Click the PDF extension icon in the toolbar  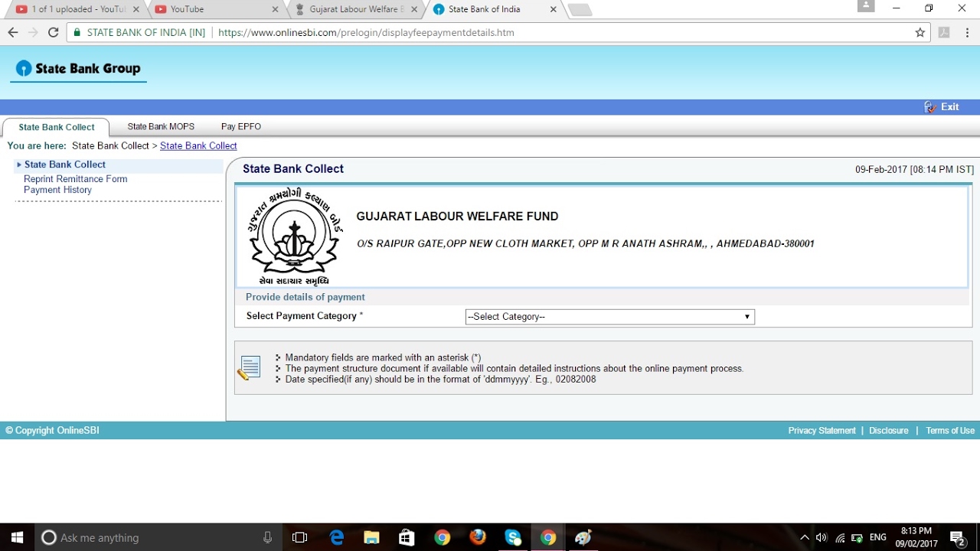pyautogui.click(x=944, y=32)
